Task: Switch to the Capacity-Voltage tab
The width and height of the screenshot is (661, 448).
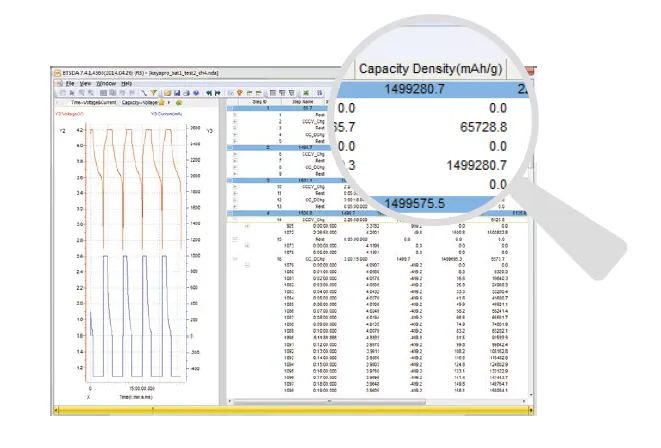Action: point(144,102)
